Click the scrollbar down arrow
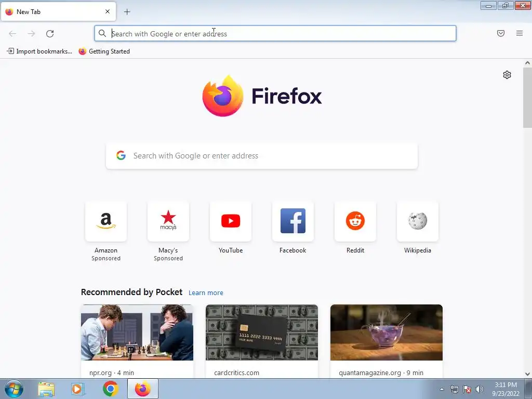The height and width of the screenshot is (399, 532). click(527, 374)
